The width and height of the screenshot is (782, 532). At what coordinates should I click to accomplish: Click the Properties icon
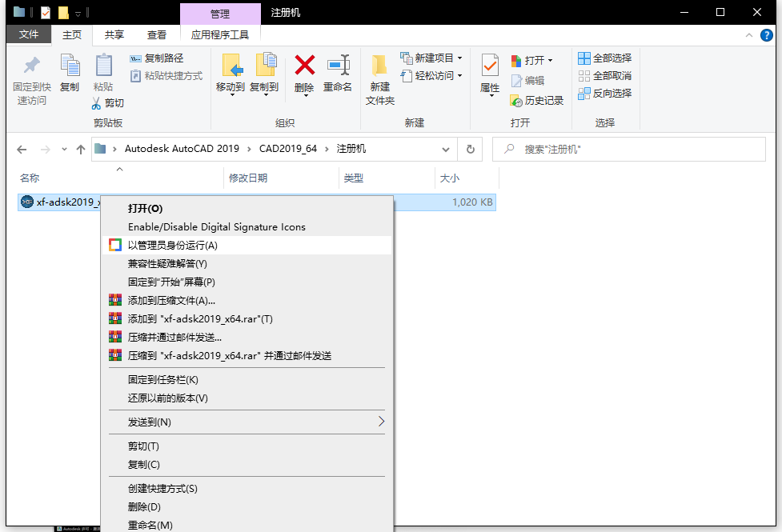(490, 66)
